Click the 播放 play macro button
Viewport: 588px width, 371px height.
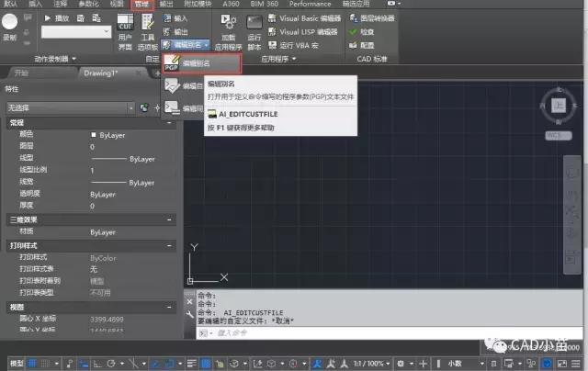pos(57,18)
